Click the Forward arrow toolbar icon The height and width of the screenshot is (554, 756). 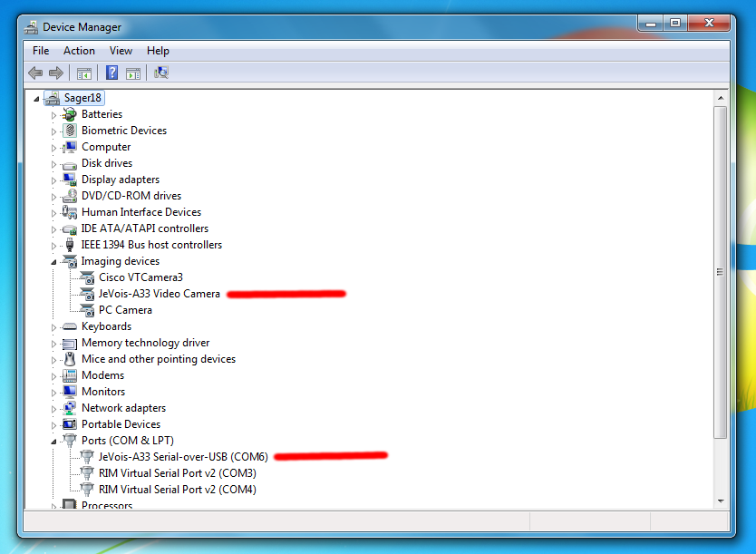[56, 73]
